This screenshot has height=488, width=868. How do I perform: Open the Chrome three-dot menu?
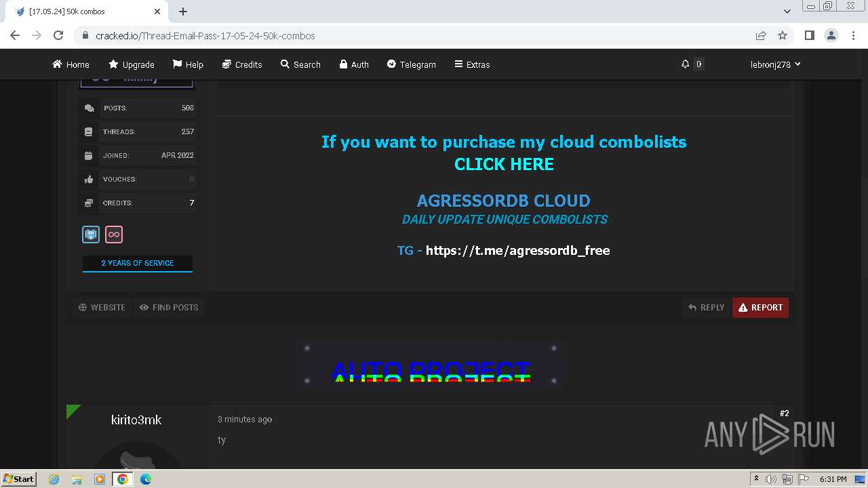852,35
